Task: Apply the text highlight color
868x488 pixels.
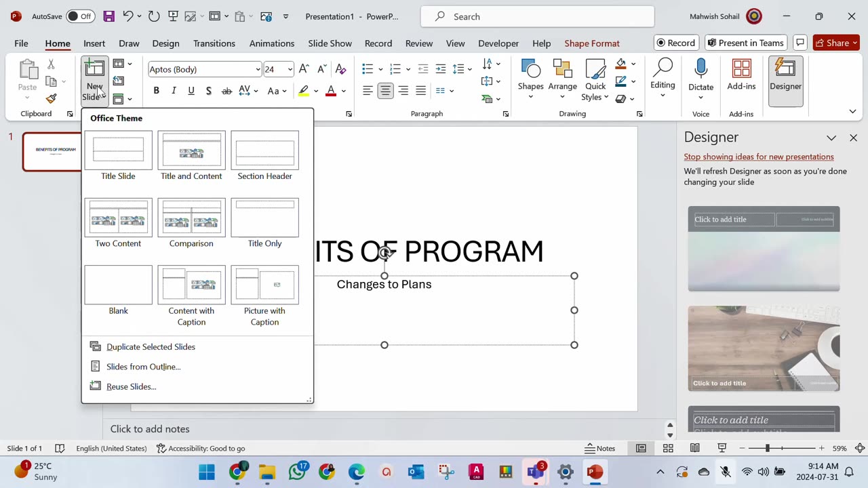Action: [304, 91]
